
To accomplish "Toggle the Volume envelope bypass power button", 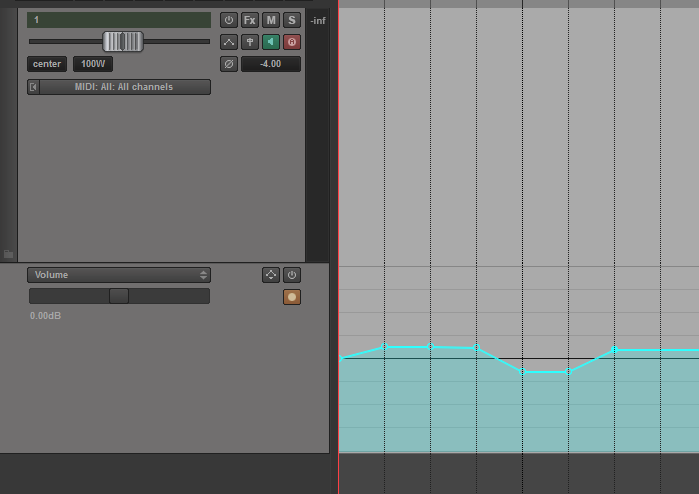I will click(x=292, y=275).
